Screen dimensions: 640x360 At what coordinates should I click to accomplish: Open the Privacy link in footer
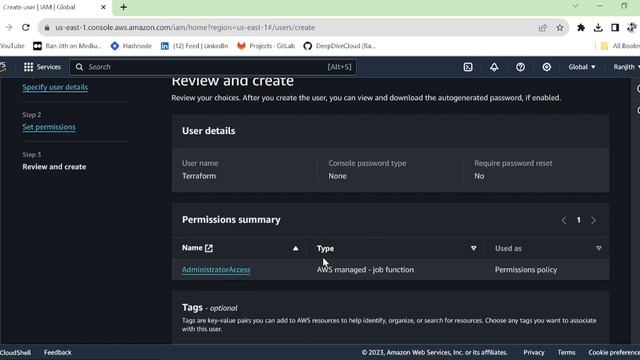coord(534,352)
